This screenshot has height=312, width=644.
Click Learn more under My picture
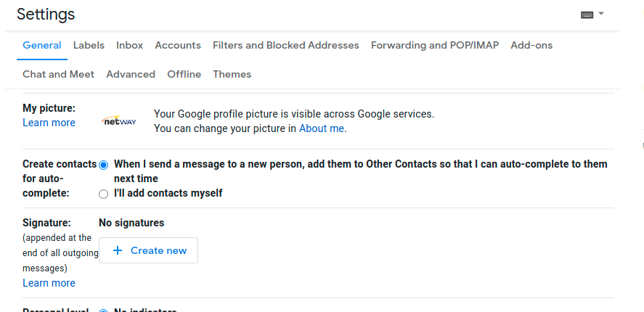(x=49, y=123)
